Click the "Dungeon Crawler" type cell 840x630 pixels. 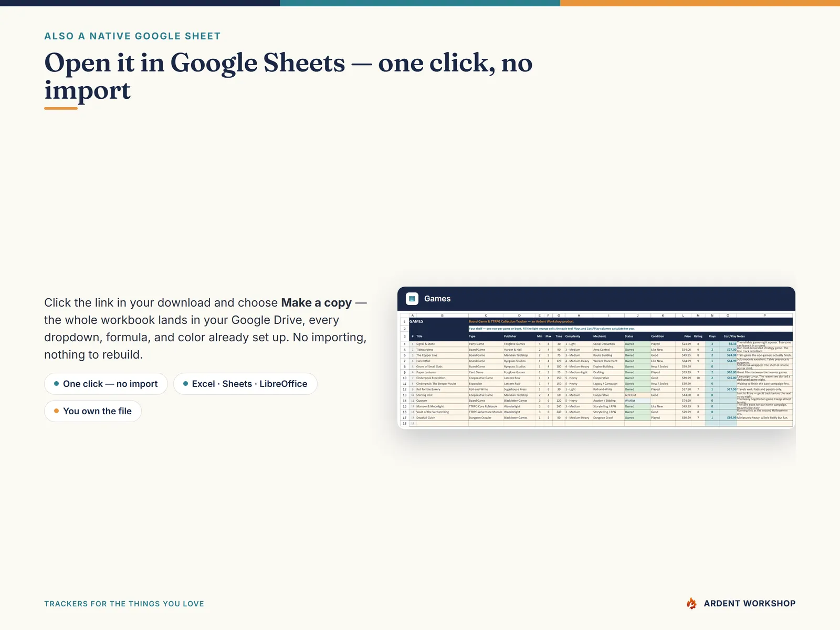[486, 418]
